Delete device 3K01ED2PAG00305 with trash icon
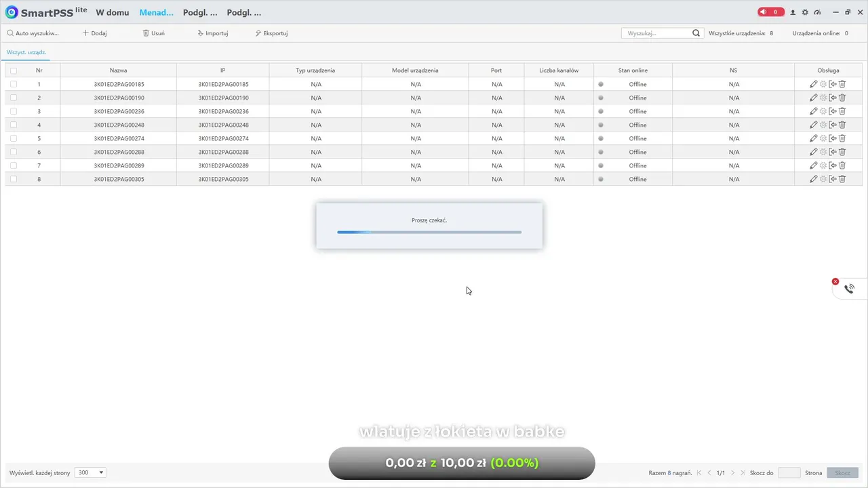Screen dimensions: 868x488 [842, 179]
